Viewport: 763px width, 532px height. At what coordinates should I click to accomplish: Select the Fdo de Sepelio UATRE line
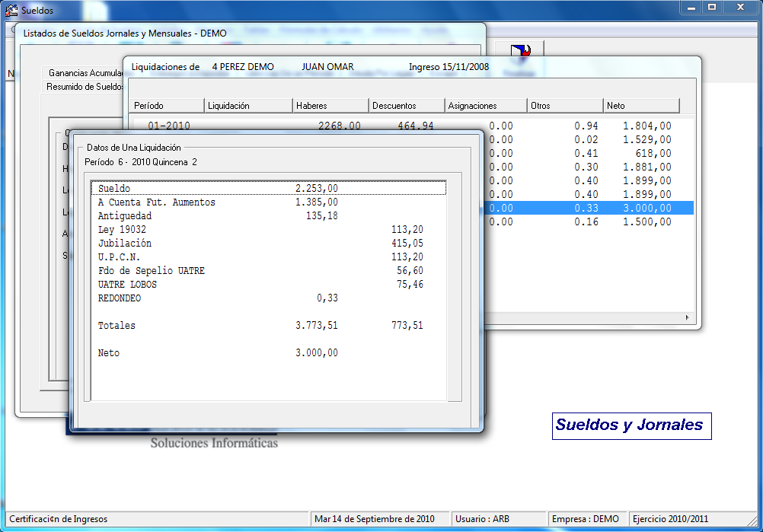(269, 270)
